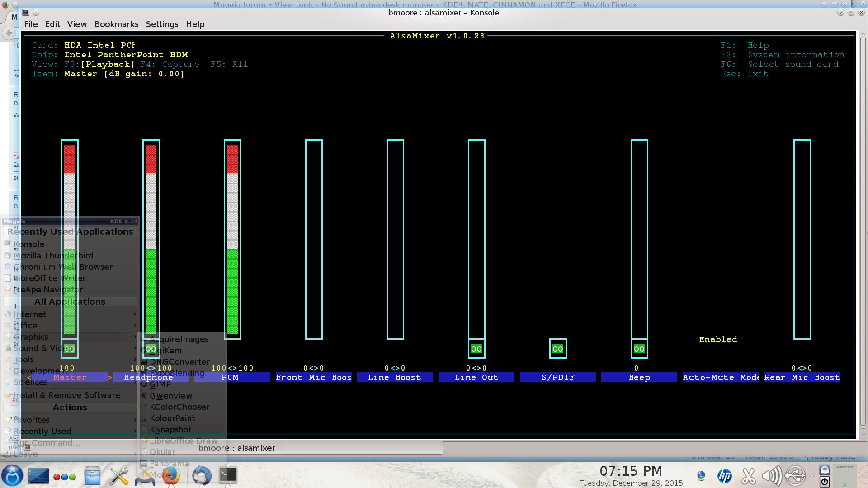Click the Front Mic Boost level bar

click(314, 239)
